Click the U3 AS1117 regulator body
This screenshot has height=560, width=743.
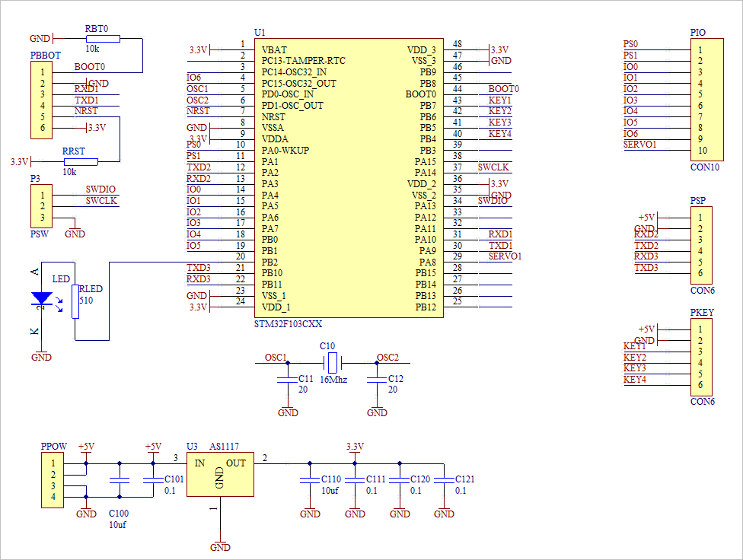click(x=220, y=474)
